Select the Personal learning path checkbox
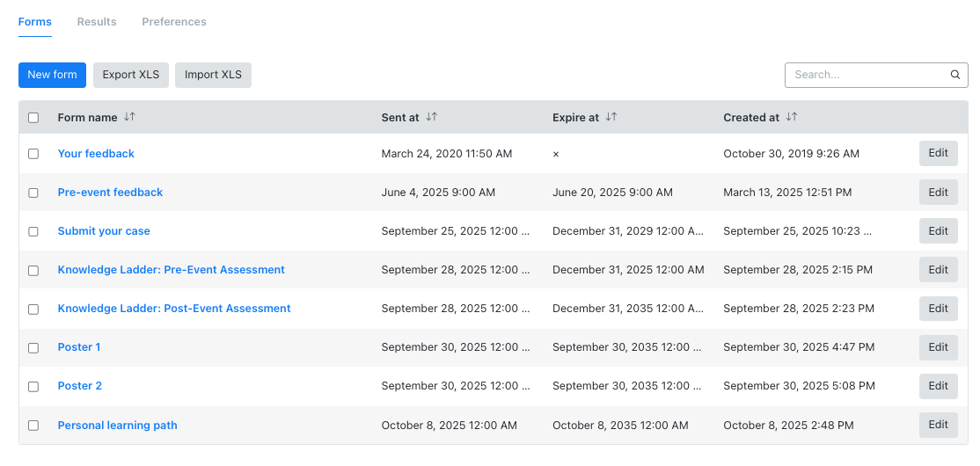The image size is (980, 466). point(33,426)
